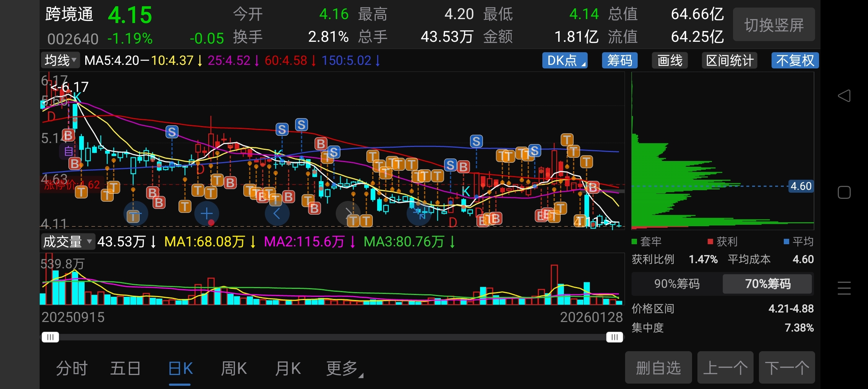
Task: Switch to the 分时 tab
Action: click(x=72, y=369)
